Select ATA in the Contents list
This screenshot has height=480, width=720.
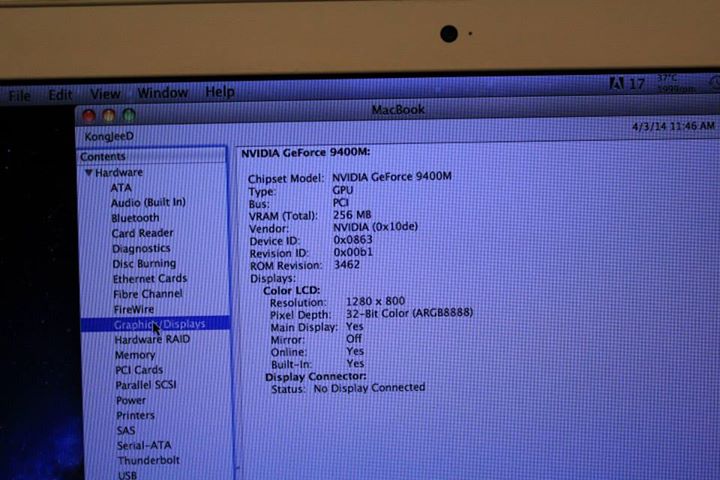click(x=121, y=187)
